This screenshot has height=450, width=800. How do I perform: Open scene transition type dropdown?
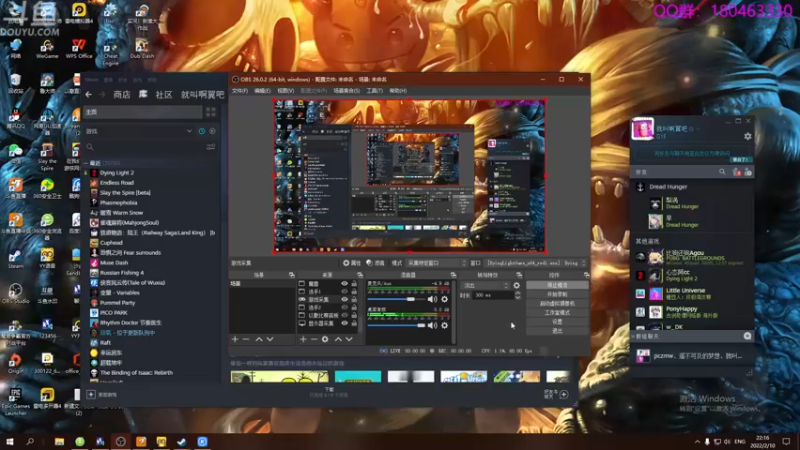coord(485,286)
